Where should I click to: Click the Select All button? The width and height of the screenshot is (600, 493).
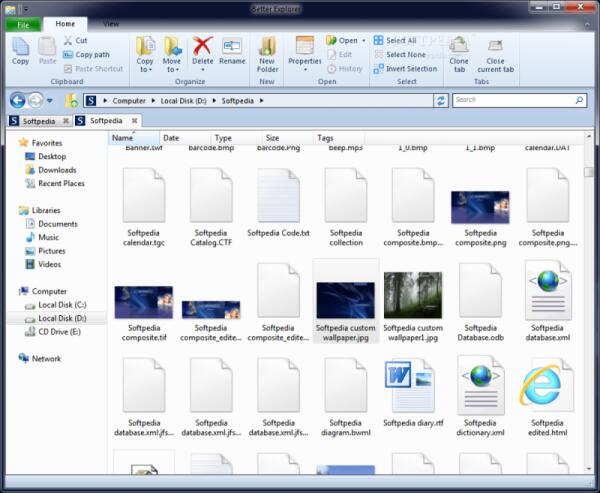pos(395,41)
